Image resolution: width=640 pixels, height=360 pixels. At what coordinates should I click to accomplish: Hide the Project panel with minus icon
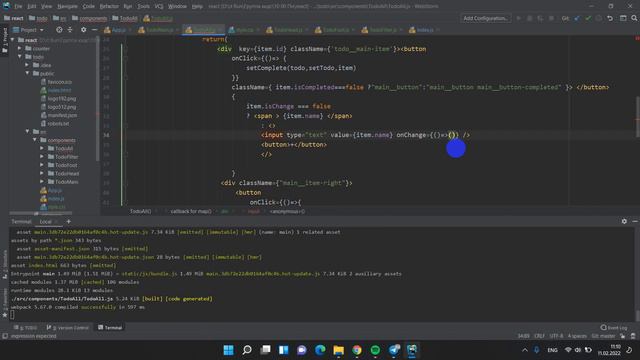click(94, 30)
